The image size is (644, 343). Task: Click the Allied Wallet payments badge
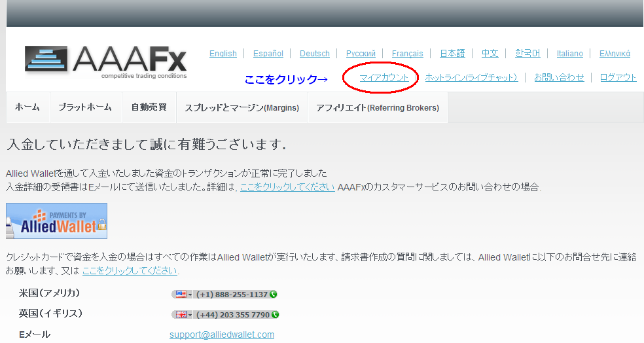[57, 221]
